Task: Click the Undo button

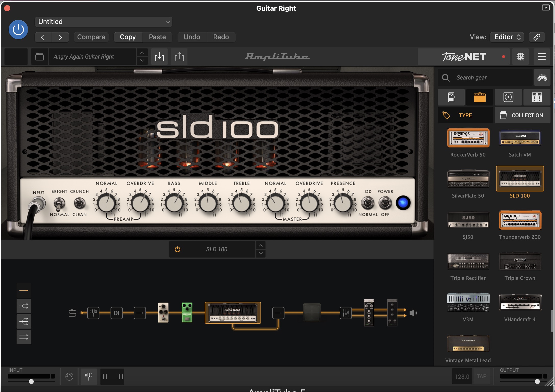Action: 192,37
